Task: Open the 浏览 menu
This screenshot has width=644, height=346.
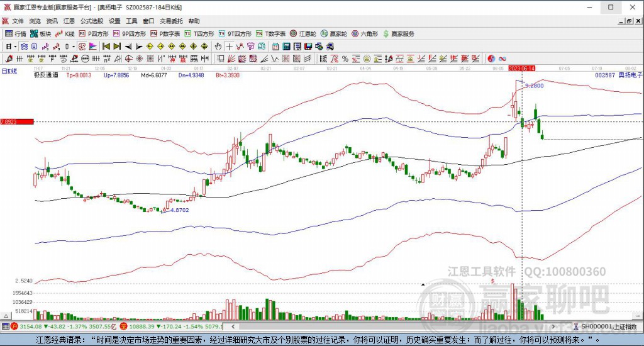Action: 35,21
